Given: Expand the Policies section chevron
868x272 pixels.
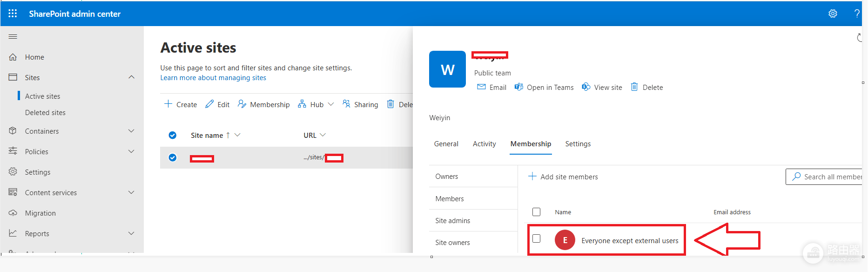Looking at the screenshot, I should coord(132,151).
